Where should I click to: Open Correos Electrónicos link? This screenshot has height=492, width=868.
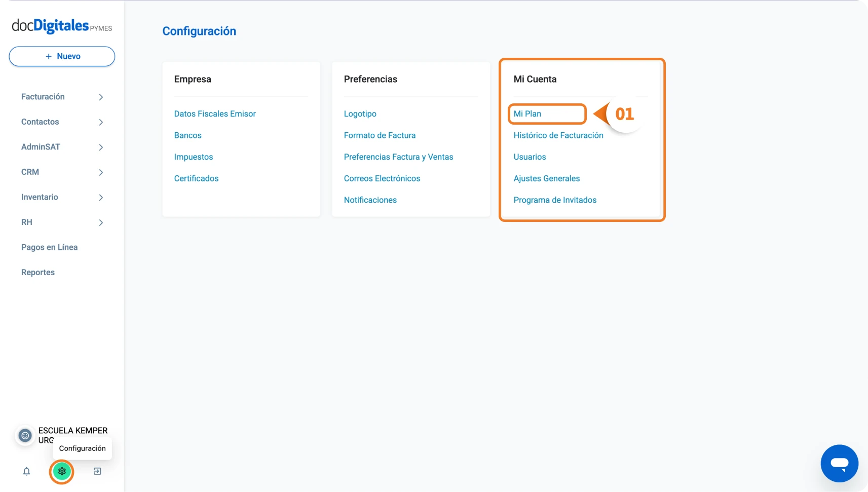point(382,178)
